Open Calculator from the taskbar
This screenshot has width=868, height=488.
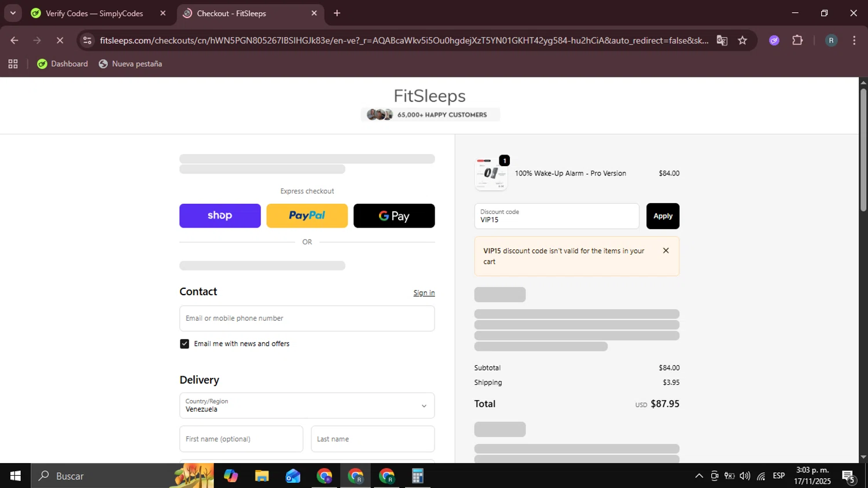click(x=417, y=476)
